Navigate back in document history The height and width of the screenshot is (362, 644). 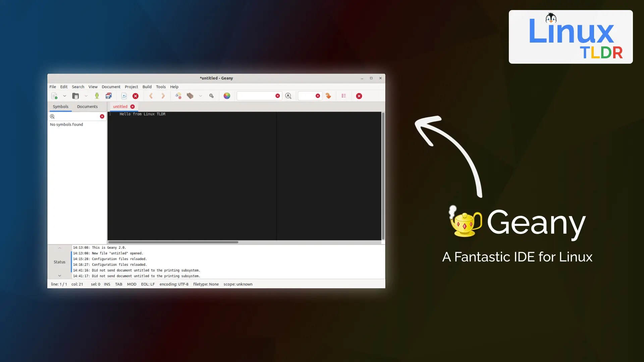point(151,96)
